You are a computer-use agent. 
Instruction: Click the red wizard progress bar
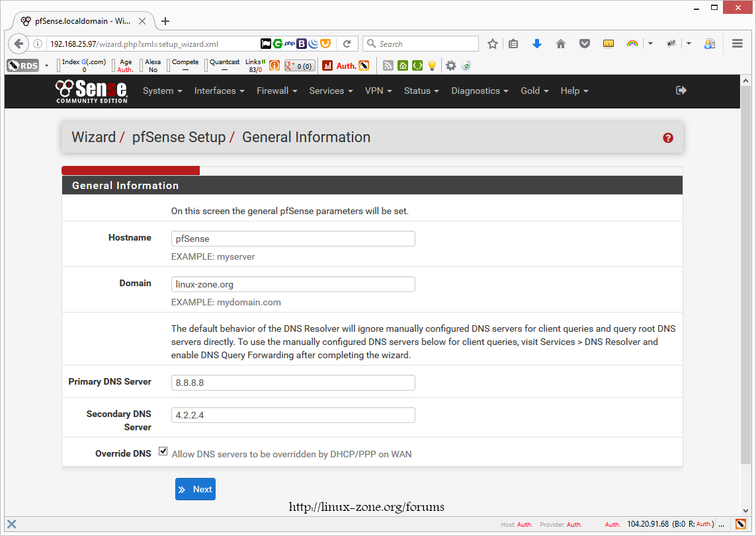click(x=130, y=171)
